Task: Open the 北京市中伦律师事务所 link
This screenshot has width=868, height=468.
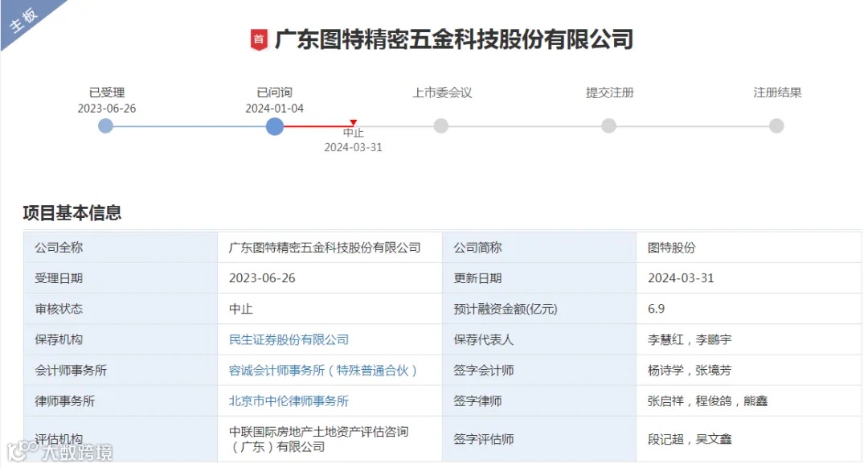Action: coord(289,401)
